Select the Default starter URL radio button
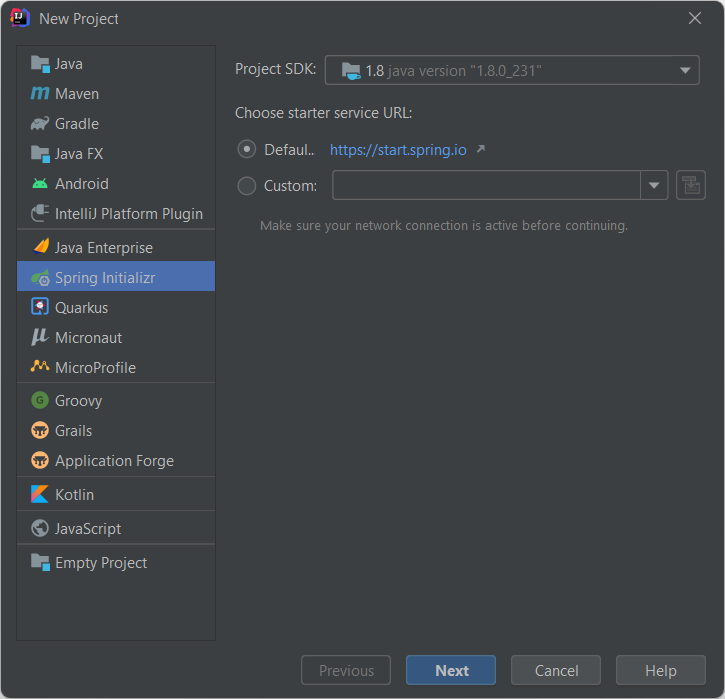 coord(247,150)
